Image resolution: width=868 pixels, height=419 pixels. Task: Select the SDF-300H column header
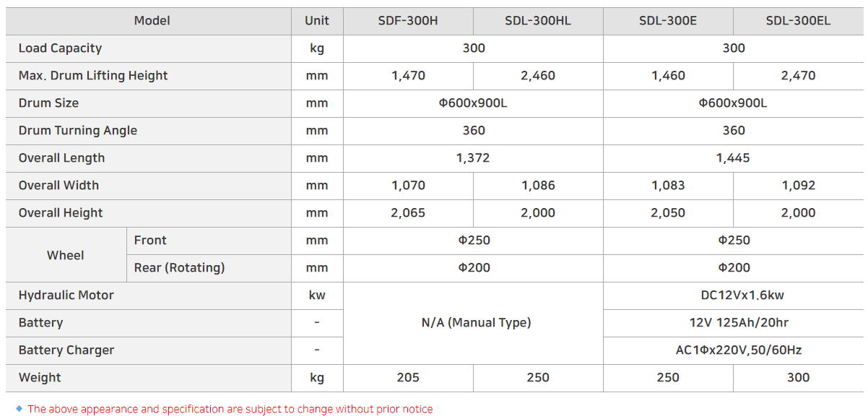click(408, 21)
